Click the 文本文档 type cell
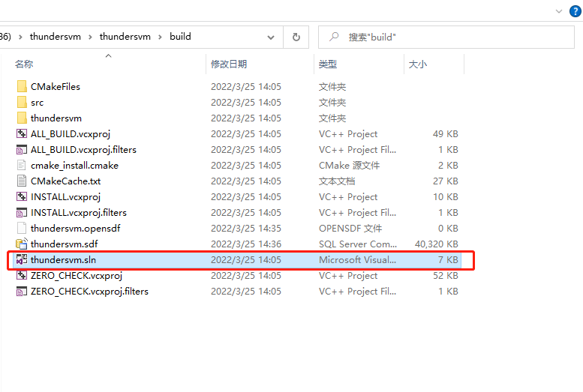The width and height of the screenshot is (583, 392). [x=337, y=181]
